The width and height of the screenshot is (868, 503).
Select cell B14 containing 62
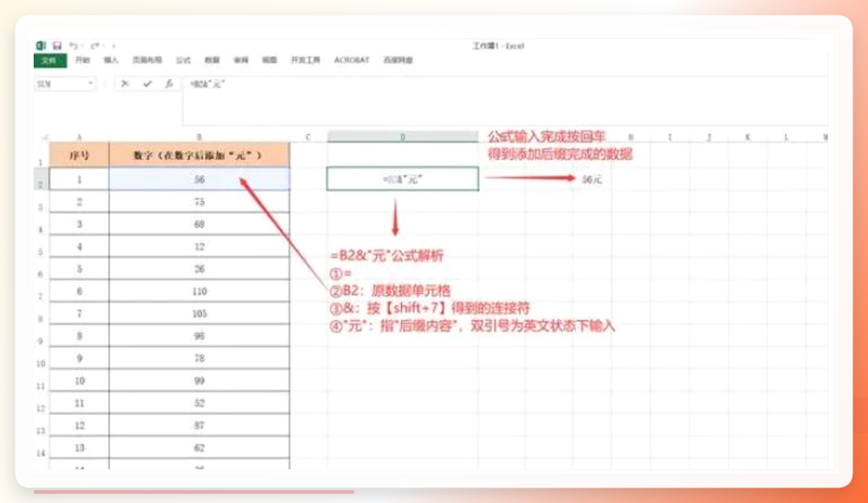pos(199,448)
